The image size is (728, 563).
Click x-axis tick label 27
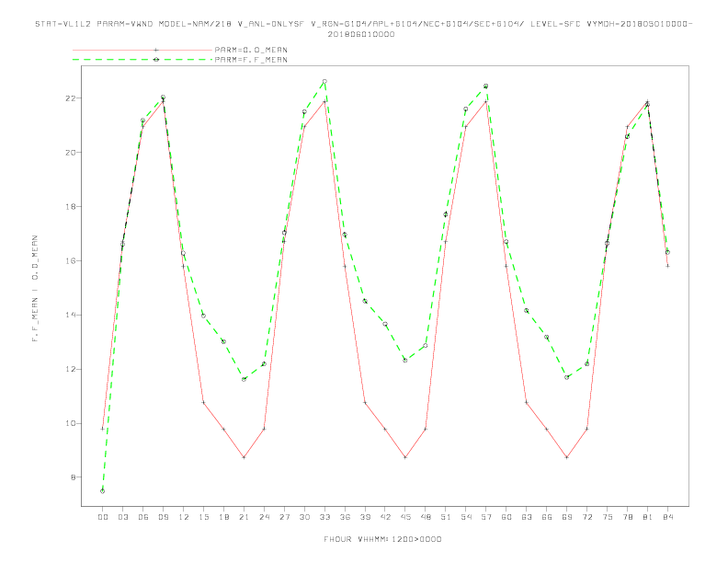point(284,517)
